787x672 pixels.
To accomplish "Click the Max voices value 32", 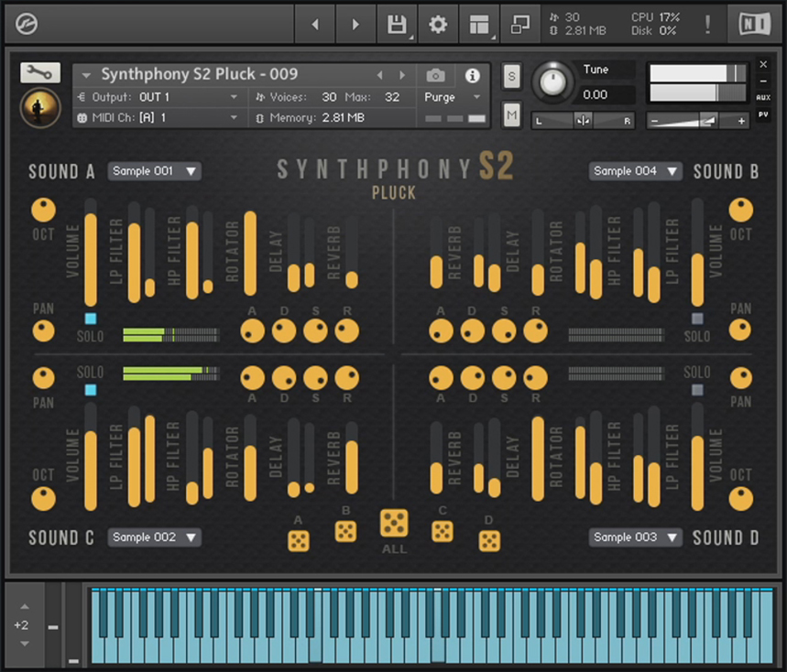I will click(x=392, y=97).
